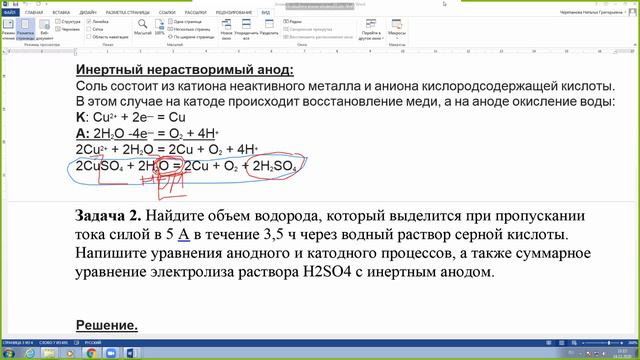Open Internet Explorer from the taskbar
The height and width of the screenshot is (360, 640).
(30, 353)
